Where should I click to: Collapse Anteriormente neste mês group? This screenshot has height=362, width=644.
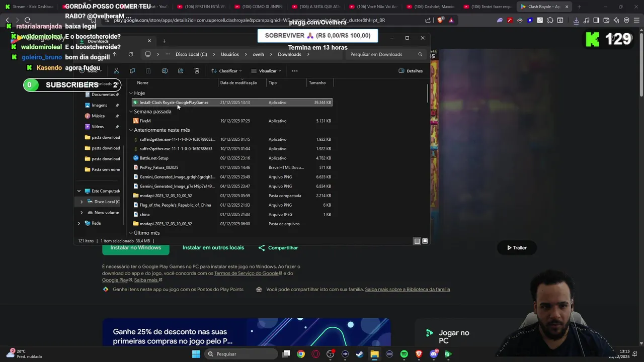(x=131, y=130)
